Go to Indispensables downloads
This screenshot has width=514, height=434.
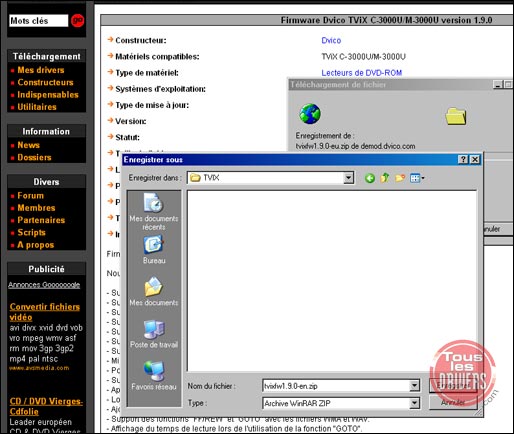(x=48, y=95)
